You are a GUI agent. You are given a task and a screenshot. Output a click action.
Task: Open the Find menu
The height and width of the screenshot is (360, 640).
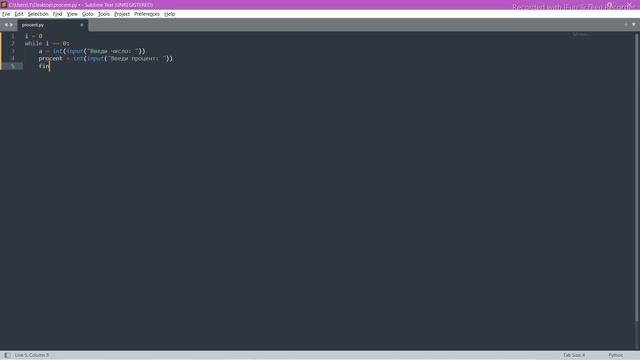pyautogui.click(x=57, y=14)
